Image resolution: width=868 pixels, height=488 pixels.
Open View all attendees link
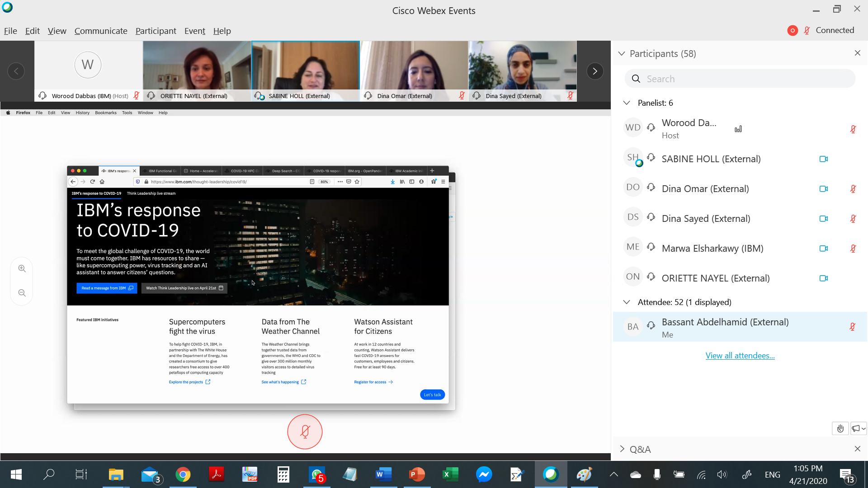[740, 356]
